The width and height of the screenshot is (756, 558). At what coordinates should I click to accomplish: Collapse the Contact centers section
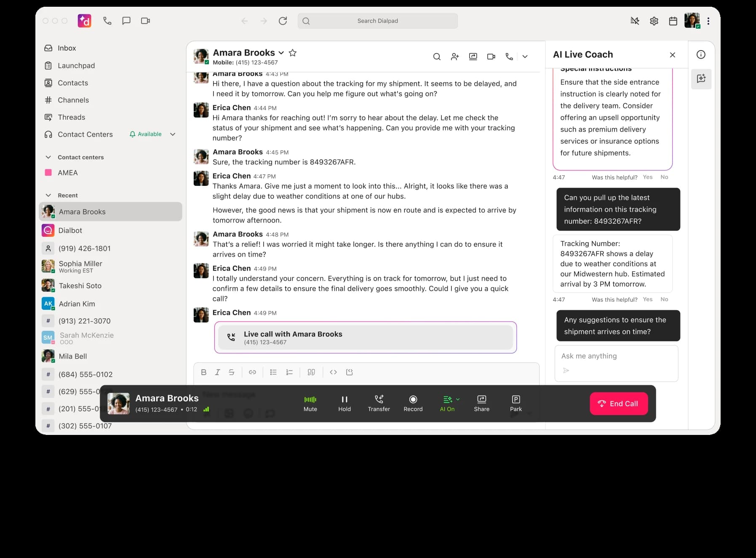tap(48, 157)
